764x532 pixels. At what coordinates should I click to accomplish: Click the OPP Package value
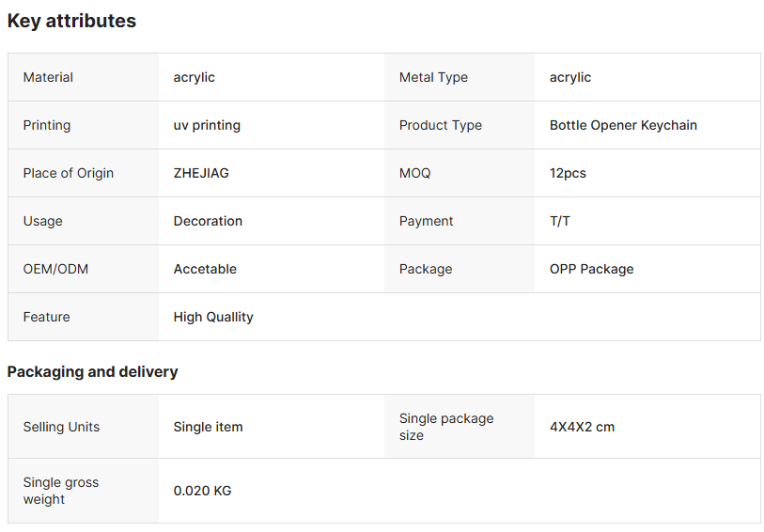tap(591, 269)
